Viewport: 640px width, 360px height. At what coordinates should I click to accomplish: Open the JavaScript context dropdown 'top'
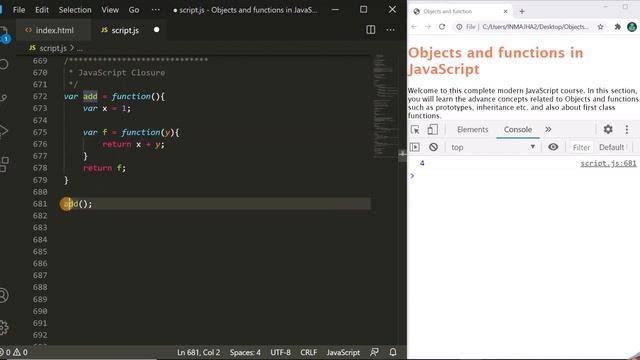point(493,147)
